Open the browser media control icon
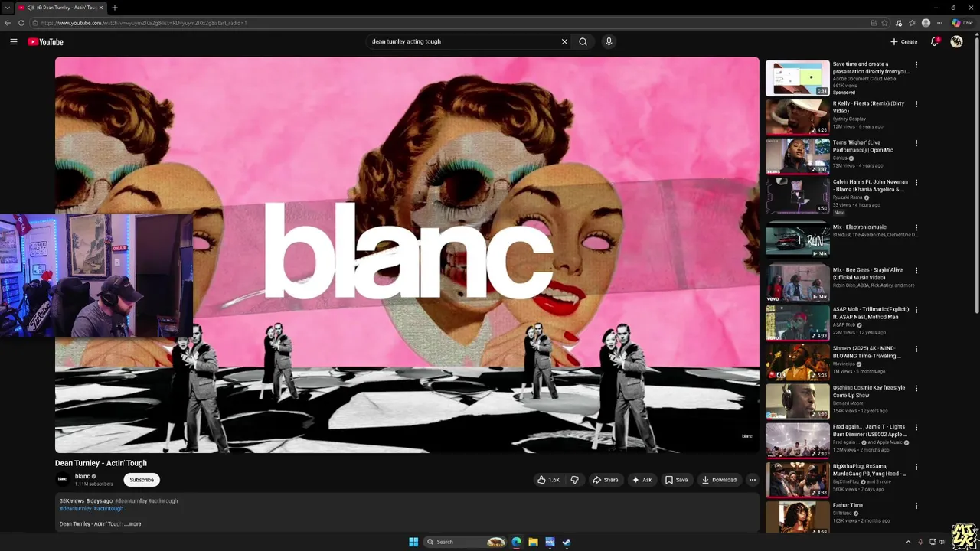The height and width of the screenshot is (551, 980). pos(898,23)
